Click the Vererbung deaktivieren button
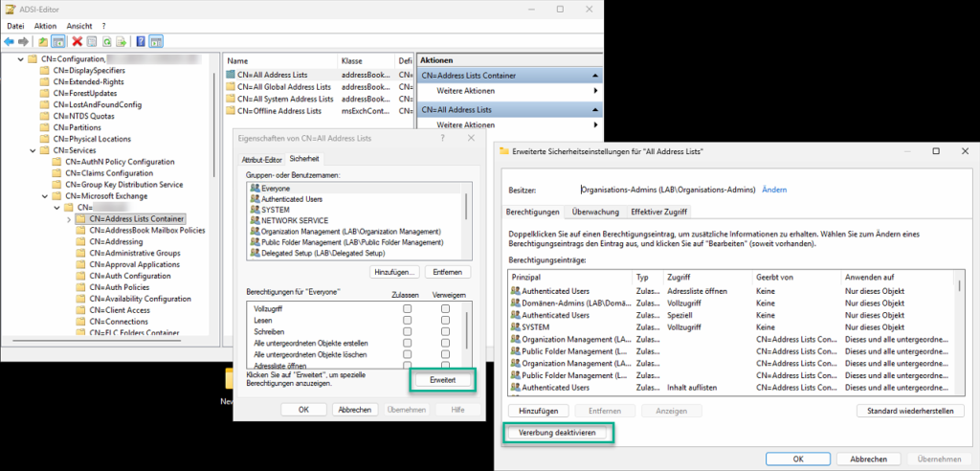The image size is (980, 471). point(557,434)
